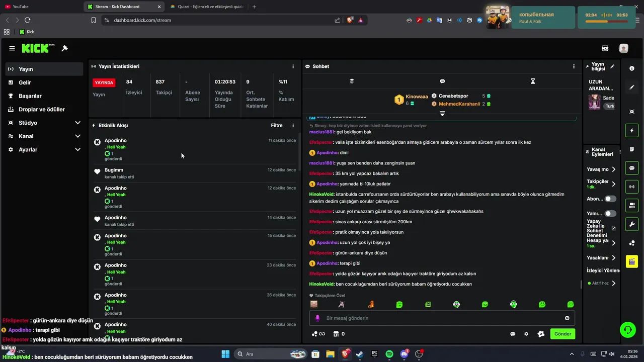Select Droplar ve ödüller in the sidebar
Screen dimensions: 644x362
pyautogui.click(x=44, y=109)
